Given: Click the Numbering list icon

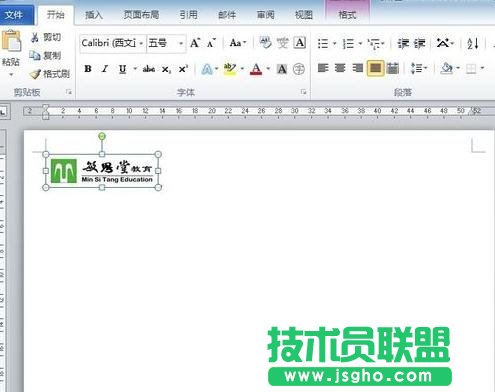Looking at the screenshot, I should point(348,43).
